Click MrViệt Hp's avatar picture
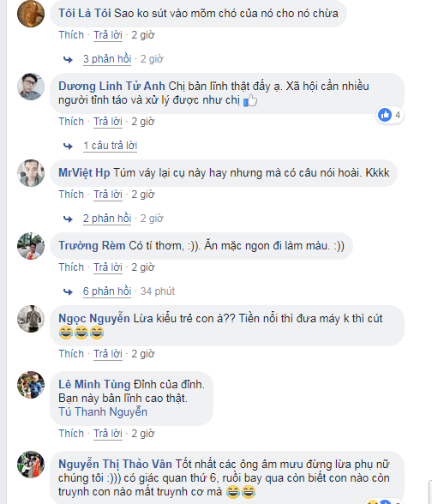 31,173
